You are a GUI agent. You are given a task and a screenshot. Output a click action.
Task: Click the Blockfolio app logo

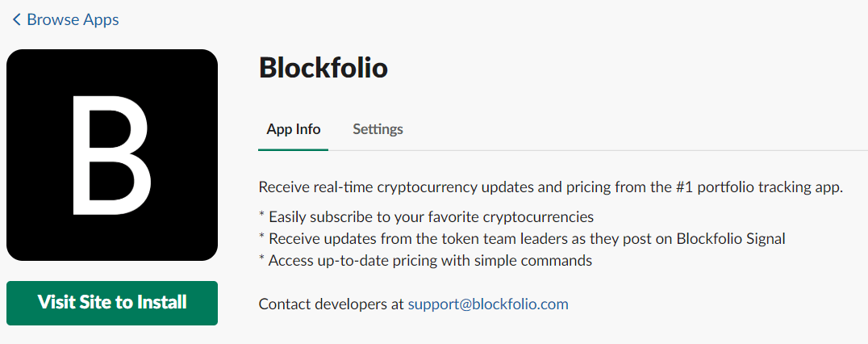pyautogui.click(x=112, y=155)
